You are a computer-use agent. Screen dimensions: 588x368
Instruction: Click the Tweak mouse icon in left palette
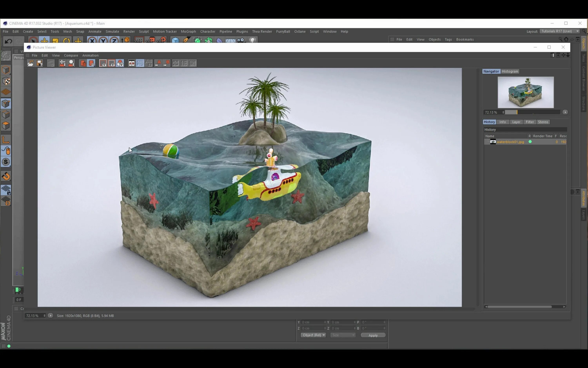[6, 151]
